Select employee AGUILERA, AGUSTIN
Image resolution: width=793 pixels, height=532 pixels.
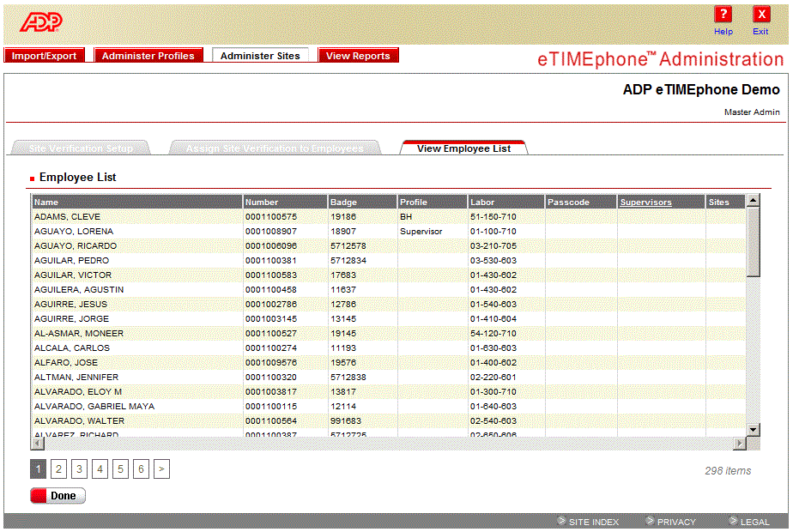[x=79, y=290]
